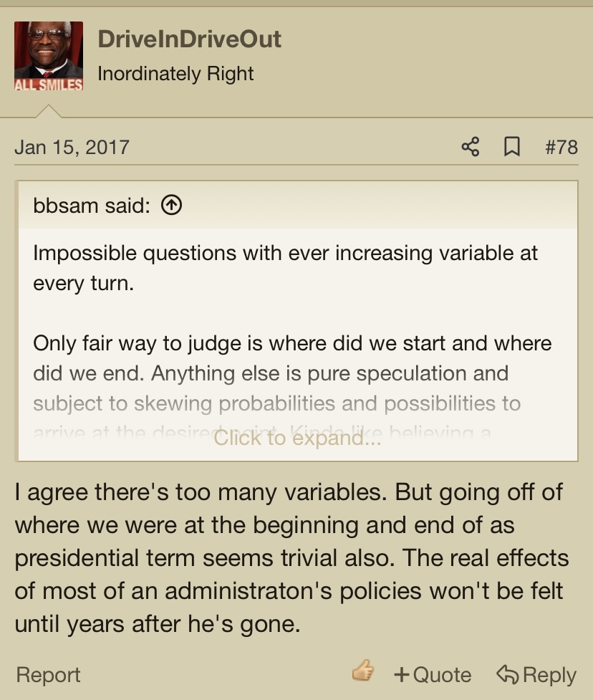Screen dimensions: 593x700
Task: Tap the share icon beside the bookmark
Action: [x=471, y=146]
